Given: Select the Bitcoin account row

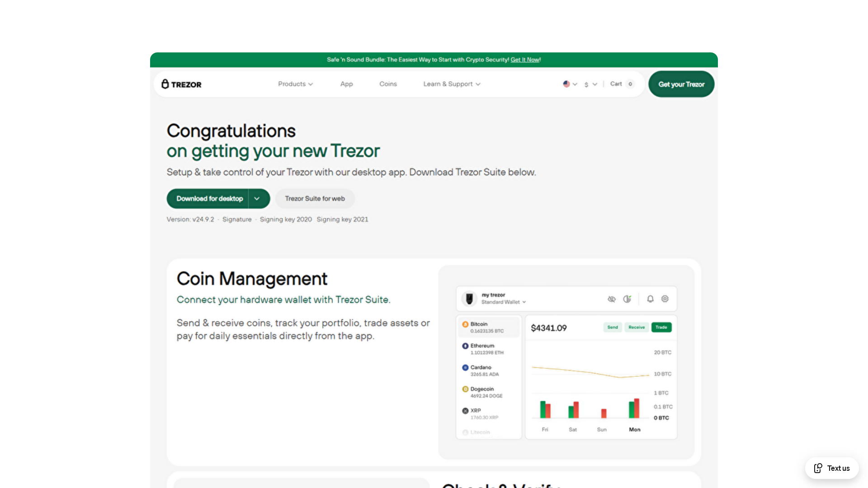Looking at the screenshot, I should pos(489,327).
